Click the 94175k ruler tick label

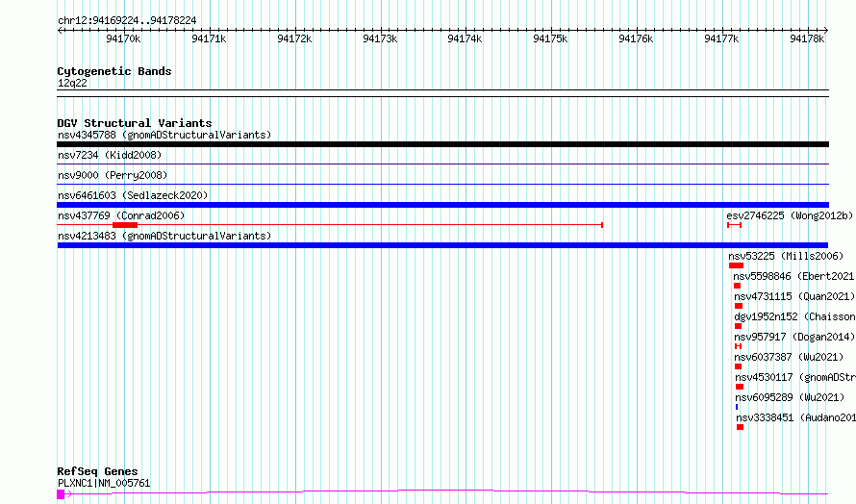click(x=551, y=38)
